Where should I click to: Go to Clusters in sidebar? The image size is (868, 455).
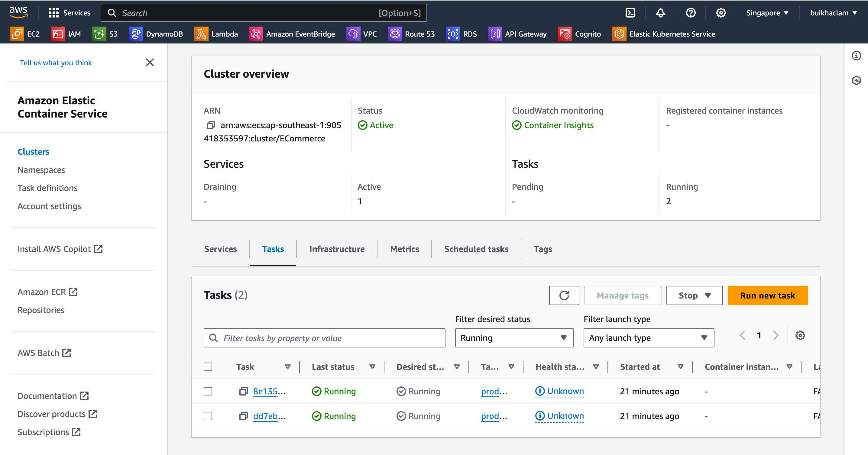tap(33, 152)
